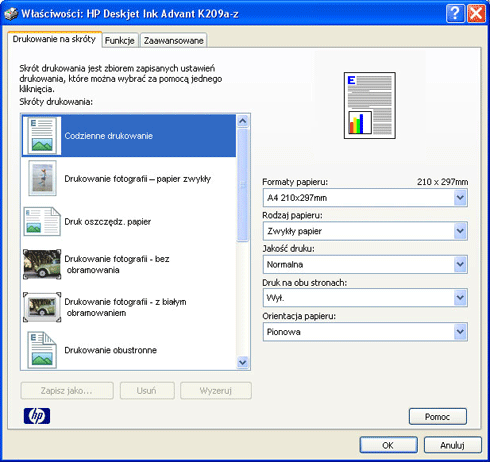Open the Jakość druku dropdown
This screenshot has height=462, width=490.
[365, 265]
